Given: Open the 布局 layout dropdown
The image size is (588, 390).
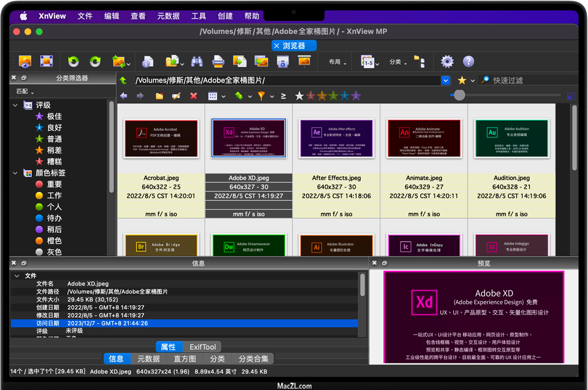Looking at the screenshot, I should click(338, 62).
